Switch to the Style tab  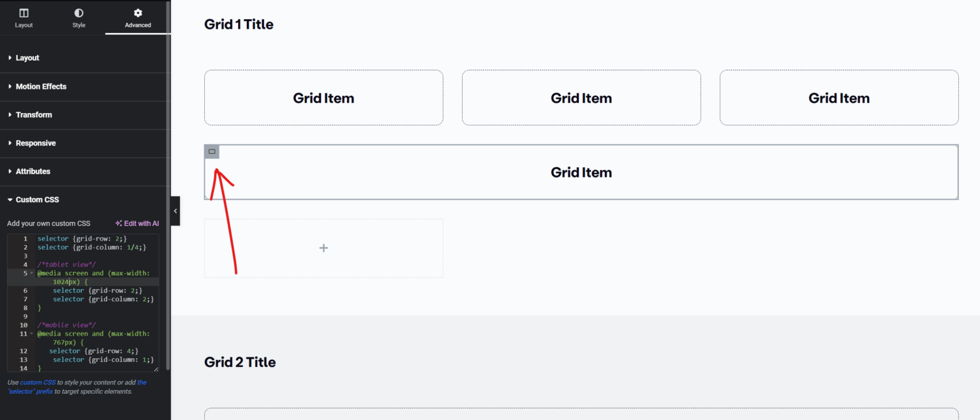[78, 17]
